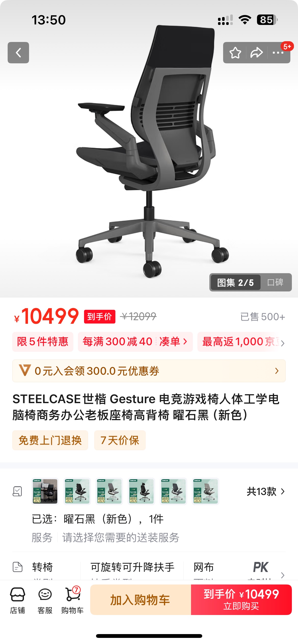Select delivery service 请选择您需要的送装服务

click(x=121, y=538)
